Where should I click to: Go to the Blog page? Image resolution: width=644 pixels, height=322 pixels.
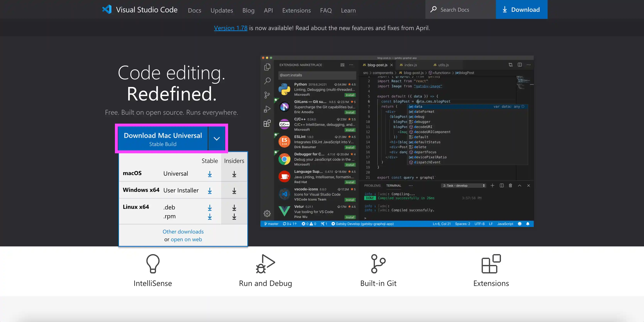(248, 10)
